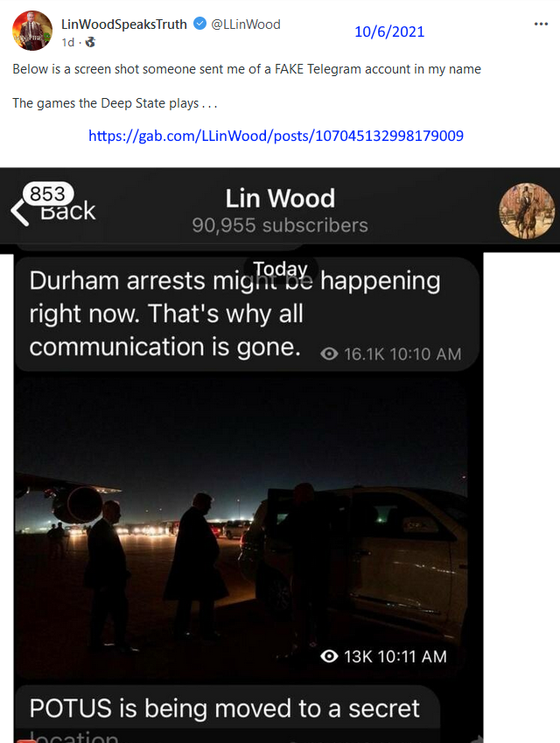Tap the Back chevron arrow in Telegram
This screenshot has height=743, width=560.
(x=19, y=213)
